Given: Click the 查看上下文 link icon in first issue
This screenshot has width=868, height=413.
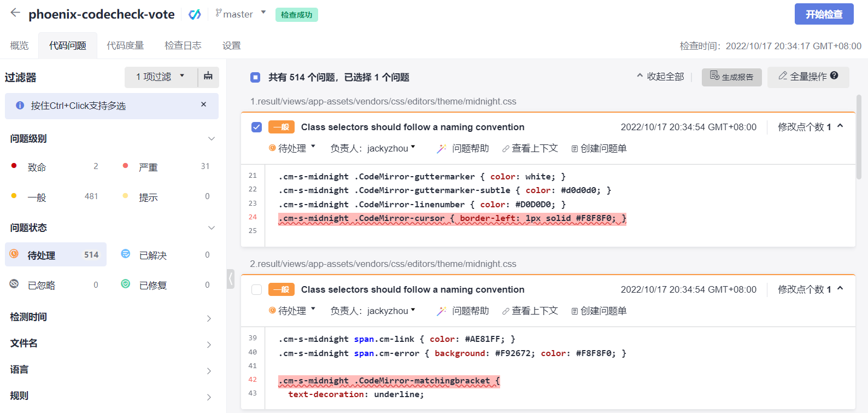Looking at the screenshot, I should 506,149.
